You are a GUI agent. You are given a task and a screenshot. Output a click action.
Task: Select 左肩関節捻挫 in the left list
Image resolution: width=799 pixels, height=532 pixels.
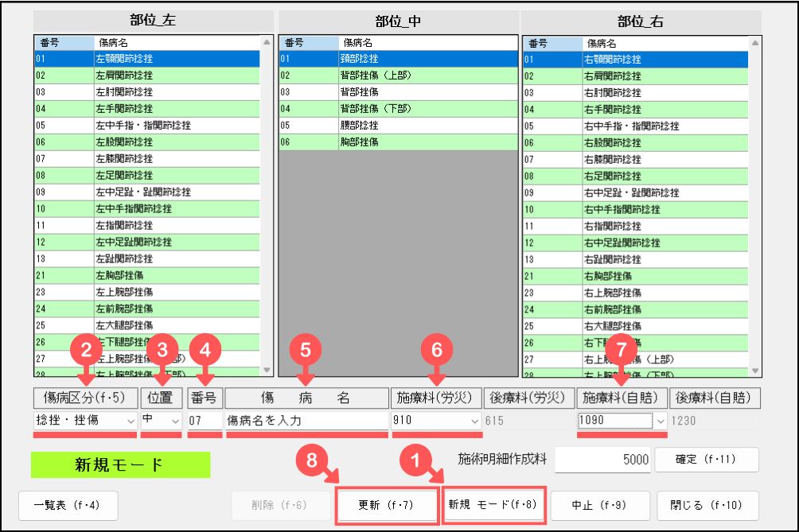click(x=123, y=76)
